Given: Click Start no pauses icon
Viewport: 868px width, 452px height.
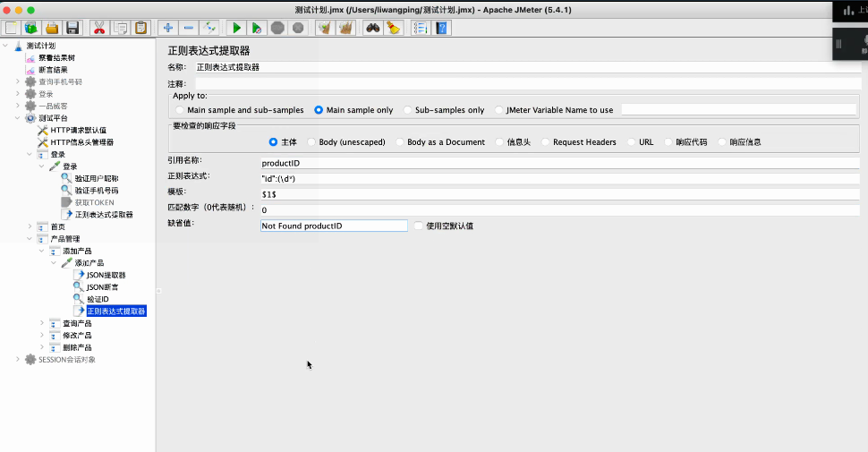Looking at the screenshot, I should (257, 28).
